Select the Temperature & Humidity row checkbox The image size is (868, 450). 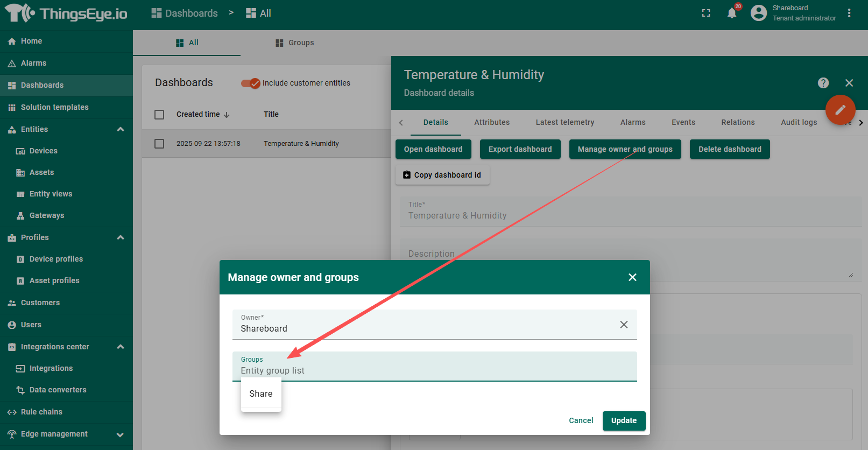click(x=159, y=144)
